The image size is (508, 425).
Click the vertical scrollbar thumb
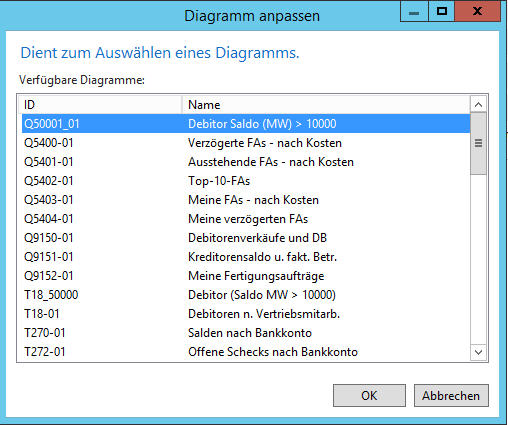[x=478, y=144]
